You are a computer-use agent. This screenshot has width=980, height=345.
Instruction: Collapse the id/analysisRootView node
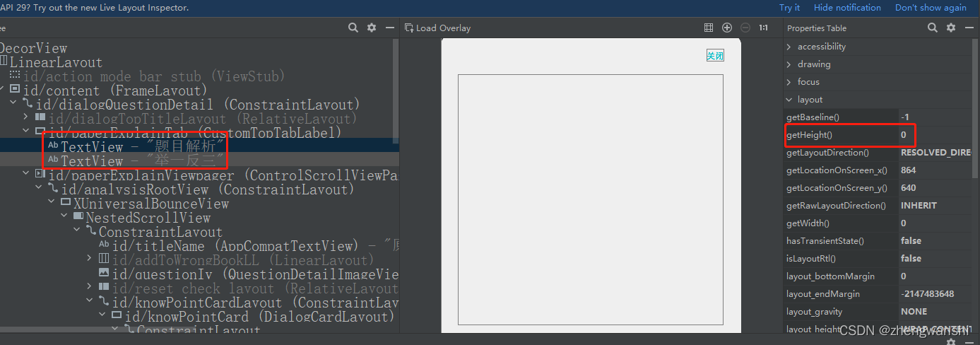(40, 189)
